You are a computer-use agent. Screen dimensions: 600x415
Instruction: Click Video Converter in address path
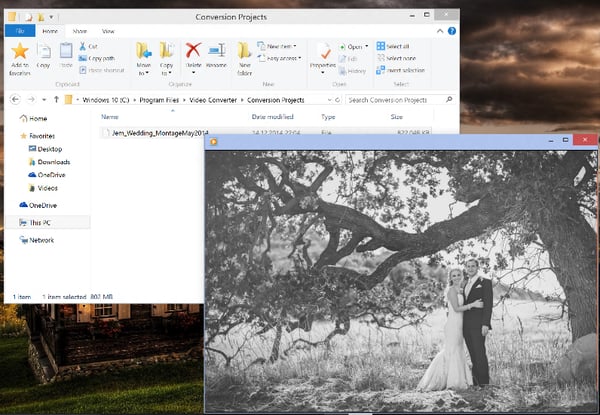point(213,100)
